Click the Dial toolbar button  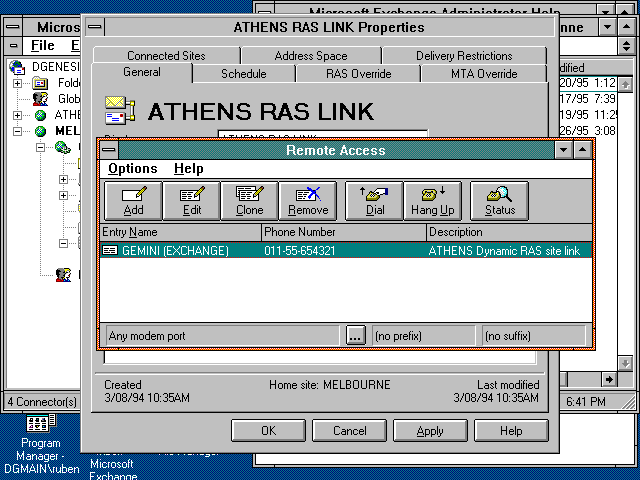click(374, 201)
